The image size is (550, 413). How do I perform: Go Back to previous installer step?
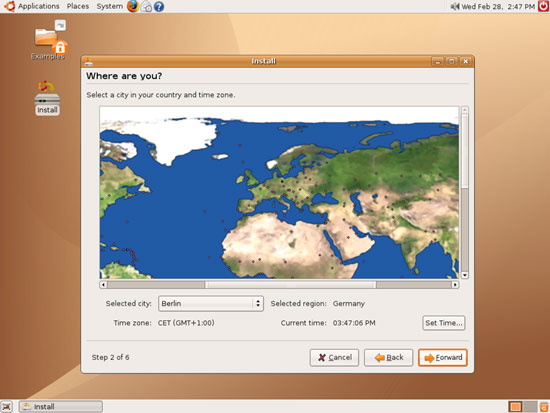pos(388,358)
